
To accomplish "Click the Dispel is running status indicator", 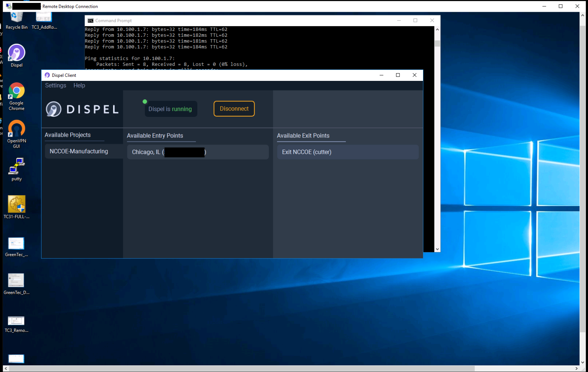I will [x=171, y=109].
